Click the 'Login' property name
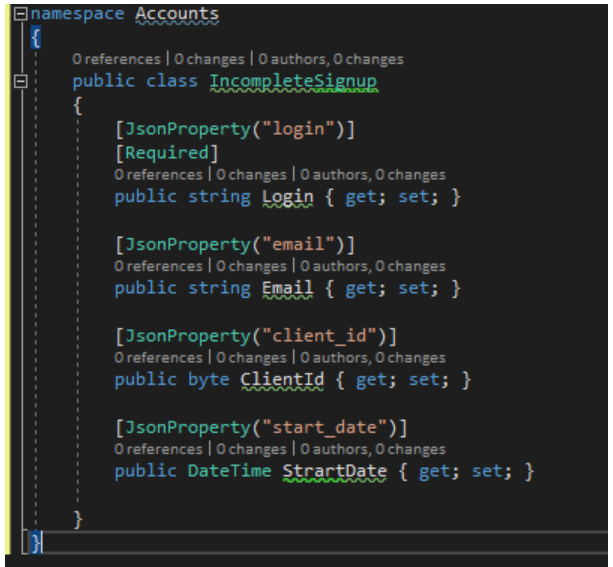This screenshot has width=613, height=567. (287, 197)
